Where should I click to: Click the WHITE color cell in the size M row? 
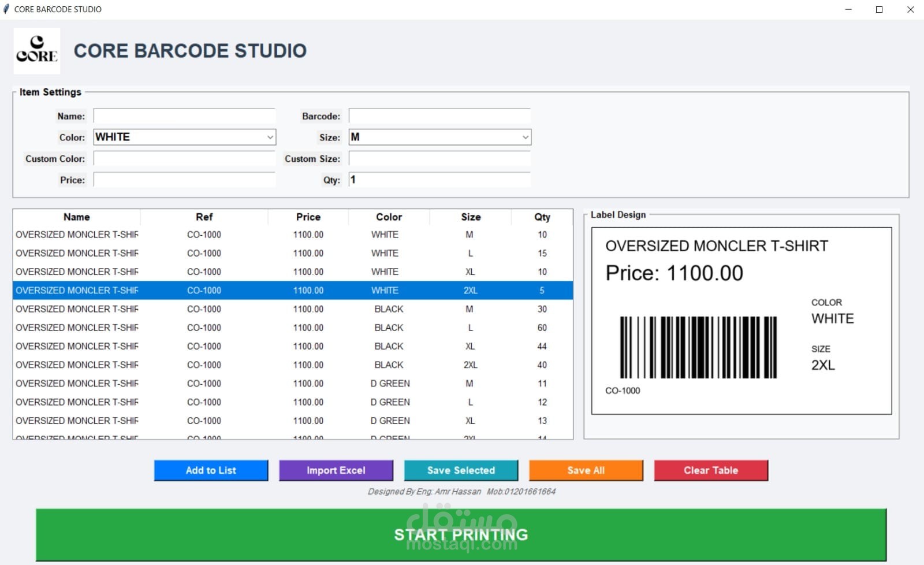[x=385, y=235]
